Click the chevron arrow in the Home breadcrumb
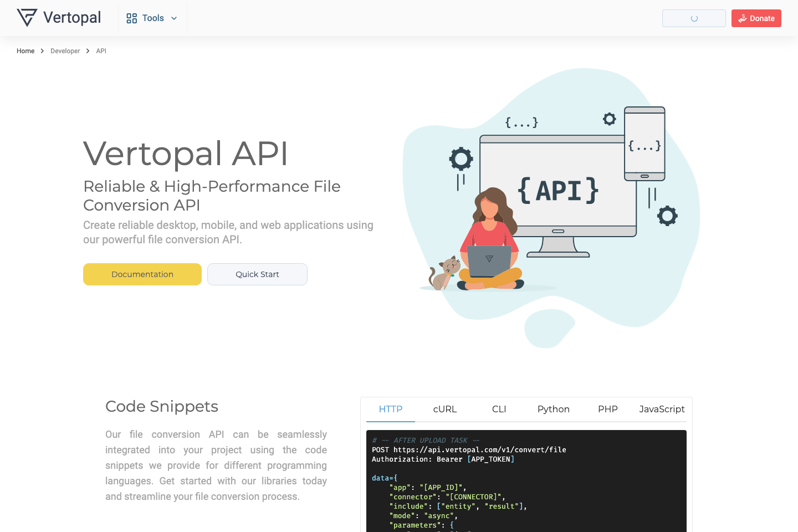Screen dimensions: 798x532 42,50
